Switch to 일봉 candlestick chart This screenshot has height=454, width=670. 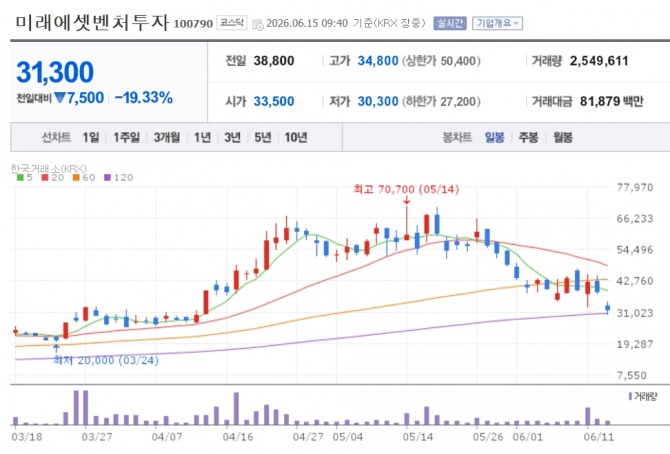494,137
